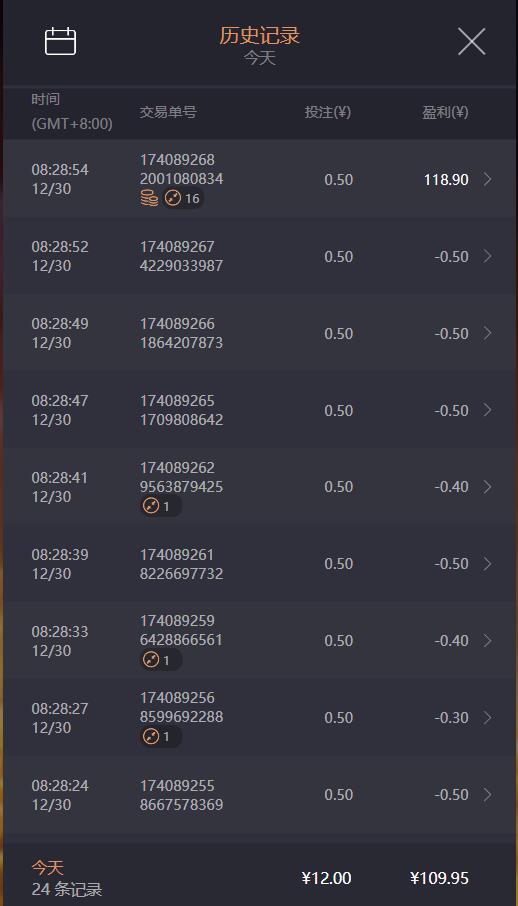The height and width of the screenshot is (906, 518).
Task: Expand details of the 08:28:49 record
Action: (487, 333)
